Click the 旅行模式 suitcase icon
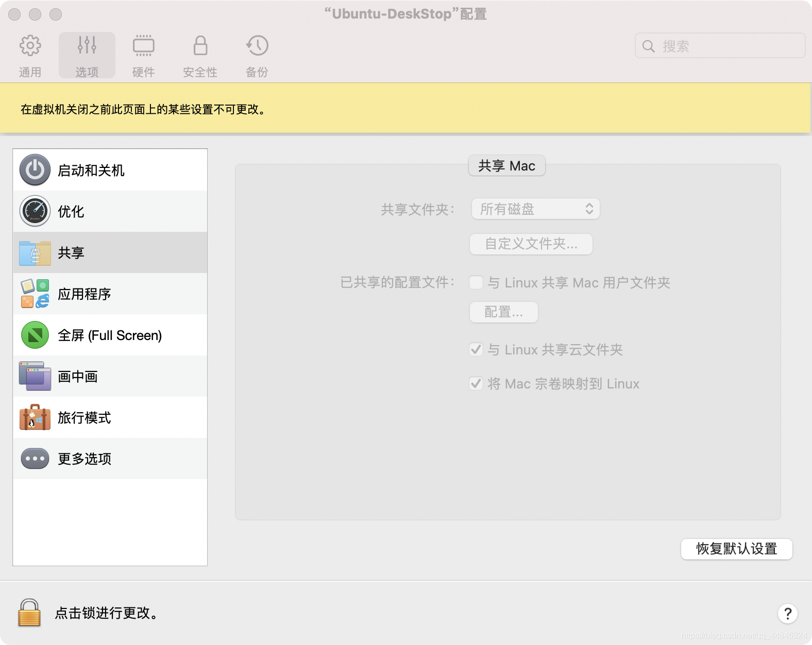The width and height of the screenshot is (812, 645). tap(35, 417)
